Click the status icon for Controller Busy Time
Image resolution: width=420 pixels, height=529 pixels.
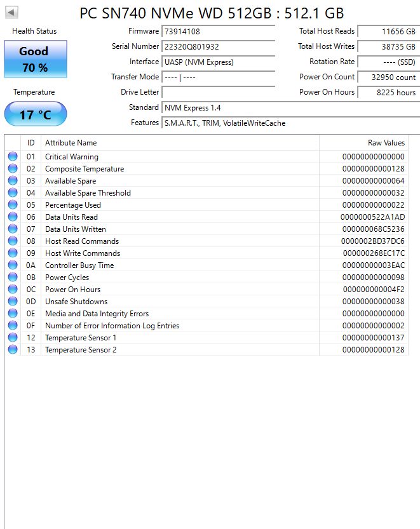coord(13,265)
